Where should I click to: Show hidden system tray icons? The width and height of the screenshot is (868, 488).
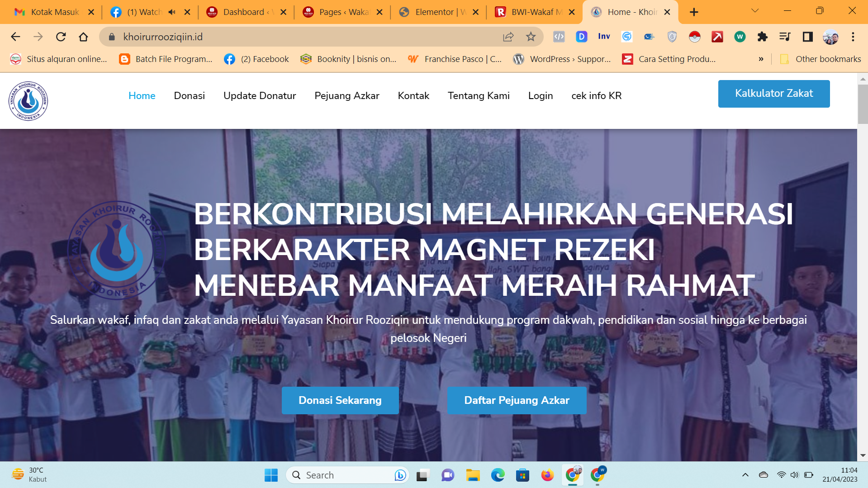(745, 475)
